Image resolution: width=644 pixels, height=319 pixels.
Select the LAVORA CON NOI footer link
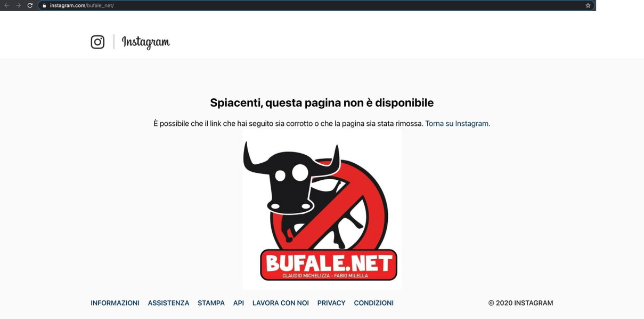281,303
